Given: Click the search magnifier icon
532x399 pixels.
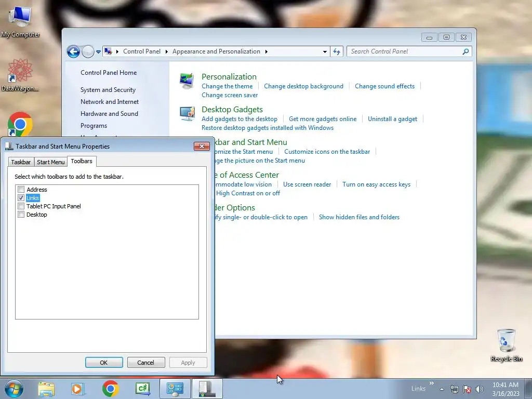Looking at the screenshot, I should click(x=465, y=51).
